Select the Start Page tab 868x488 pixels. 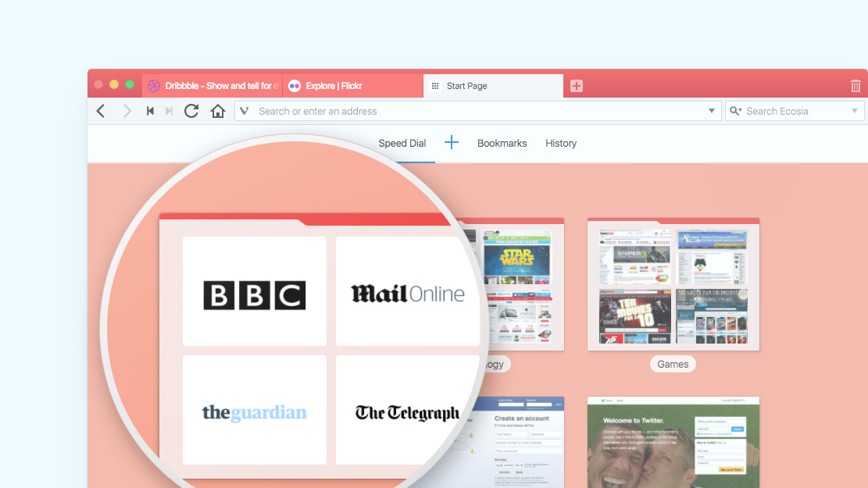[494, 86]
